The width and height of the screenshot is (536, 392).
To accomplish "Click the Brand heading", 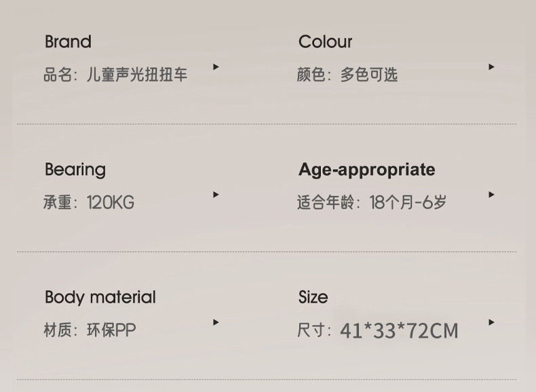I will (x=68, y=42).
